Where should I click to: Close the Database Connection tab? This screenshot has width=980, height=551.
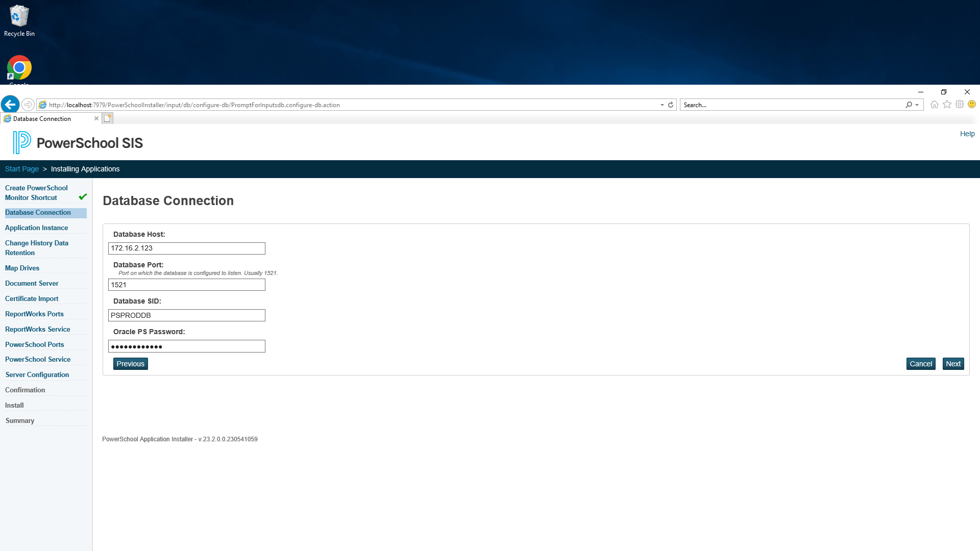(96, 118)
